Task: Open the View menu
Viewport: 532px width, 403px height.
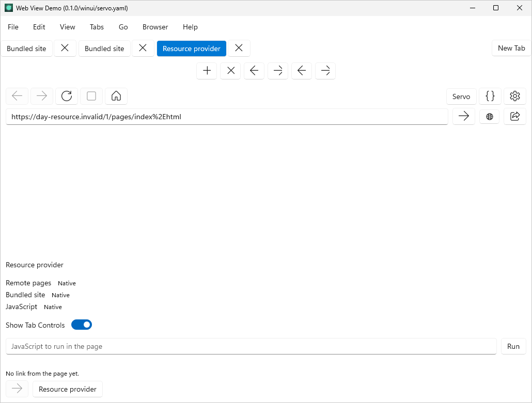Action: (68, 27)
